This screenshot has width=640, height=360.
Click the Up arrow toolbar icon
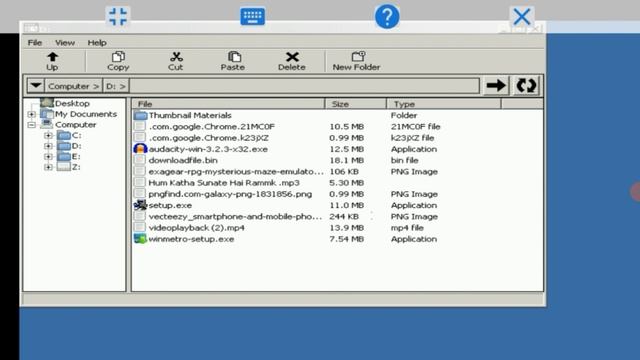point(52,56)
